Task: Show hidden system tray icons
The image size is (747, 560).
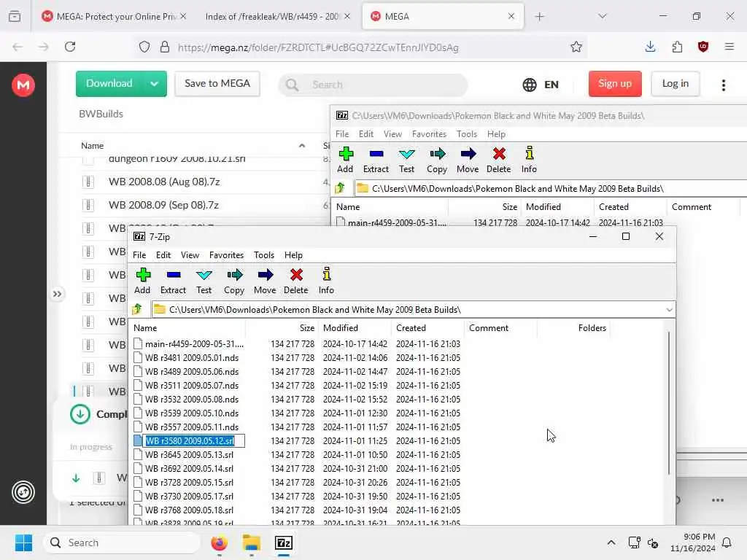Action: pos(611,542)
